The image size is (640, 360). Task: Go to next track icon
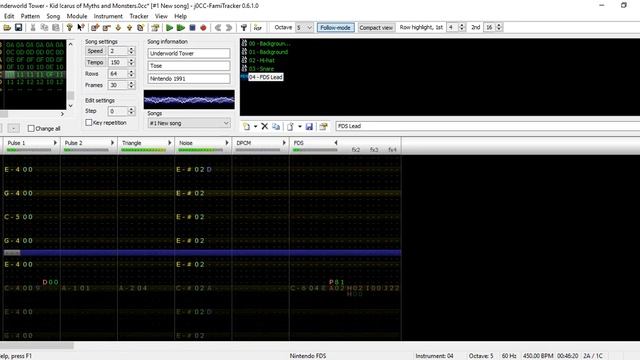click(x=229, y=28)
